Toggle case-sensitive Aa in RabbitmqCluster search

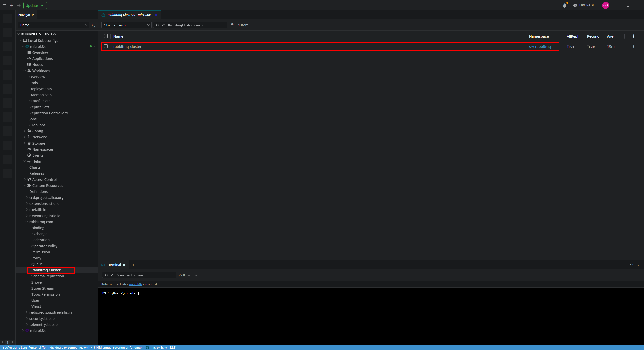pos(157,25)
